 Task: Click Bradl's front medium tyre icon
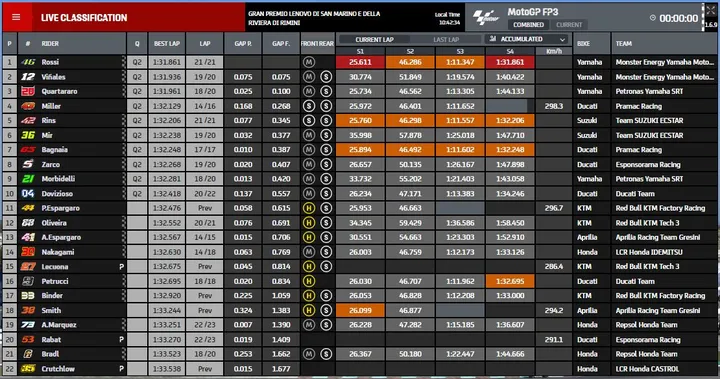309,354
